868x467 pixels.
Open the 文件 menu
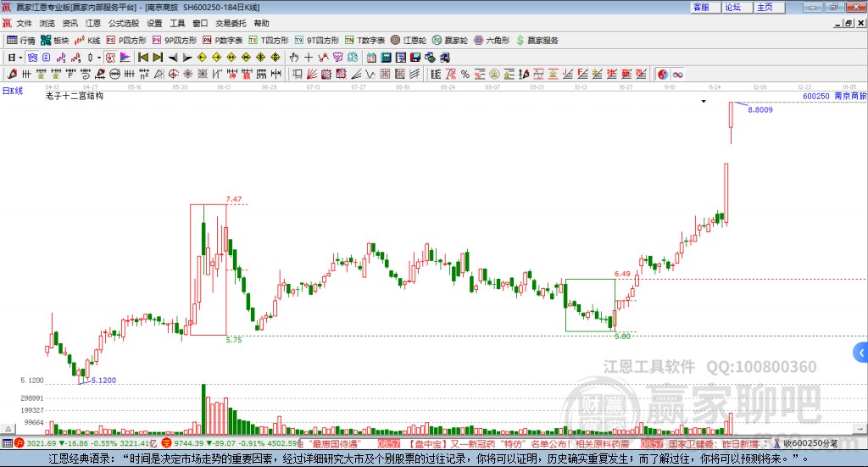coord(24,23)
